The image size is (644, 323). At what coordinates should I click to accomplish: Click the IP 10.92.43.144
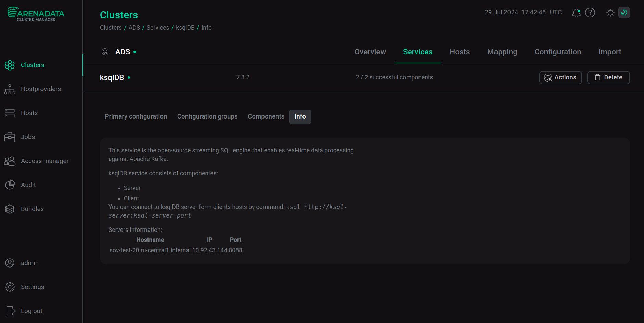[x=210, y=251]
